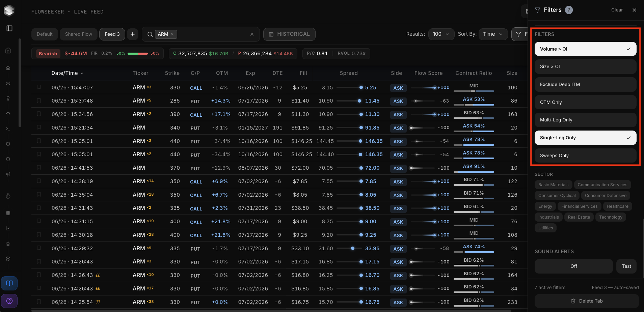Open the HISTORICAL view button

(289, 34)
